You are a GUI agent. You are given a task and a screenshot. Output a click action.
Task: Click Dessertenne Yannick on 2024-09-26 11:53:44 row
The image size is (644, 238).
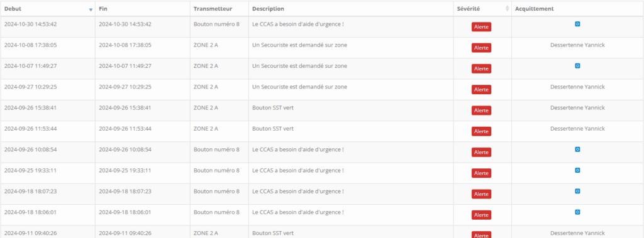click(577, 129)
